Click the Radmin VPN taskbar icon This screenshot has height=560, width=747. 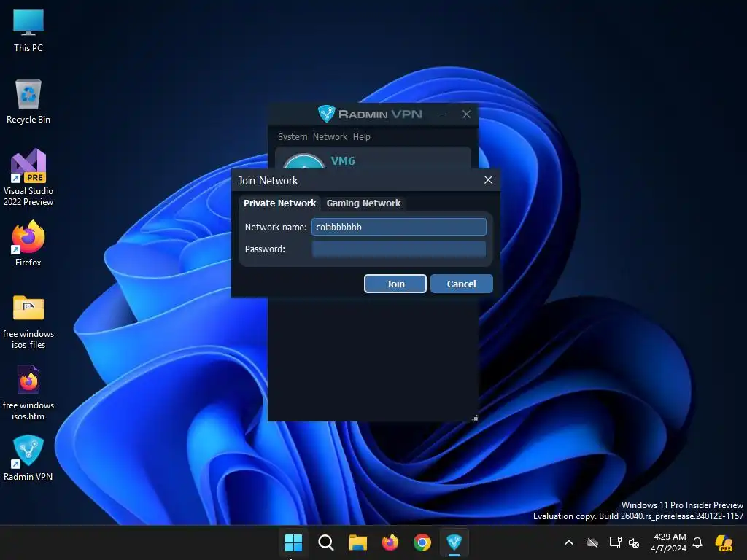[x=454, y=542]
